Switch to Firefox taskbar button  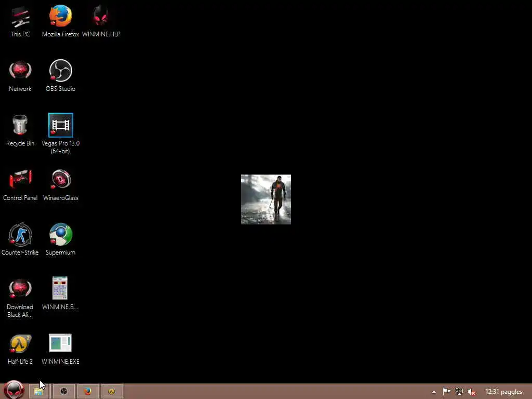point(88,392)
